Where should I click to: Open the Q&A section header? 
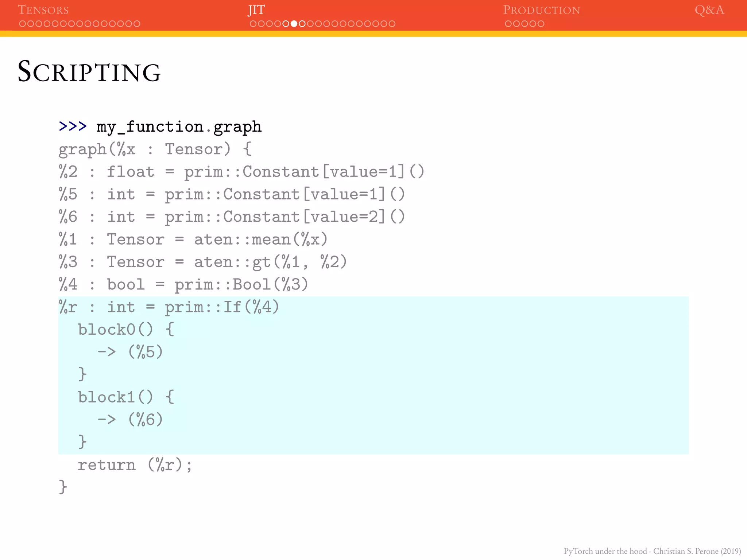tap(709, 10)
